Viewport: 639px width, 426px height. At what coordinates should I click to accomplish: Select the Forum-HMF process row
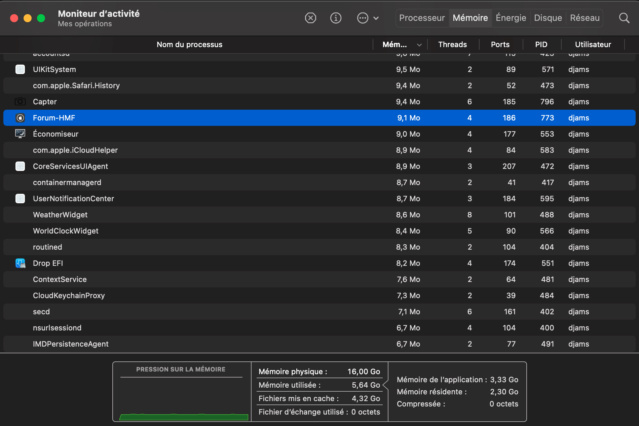tap(319, 118)
